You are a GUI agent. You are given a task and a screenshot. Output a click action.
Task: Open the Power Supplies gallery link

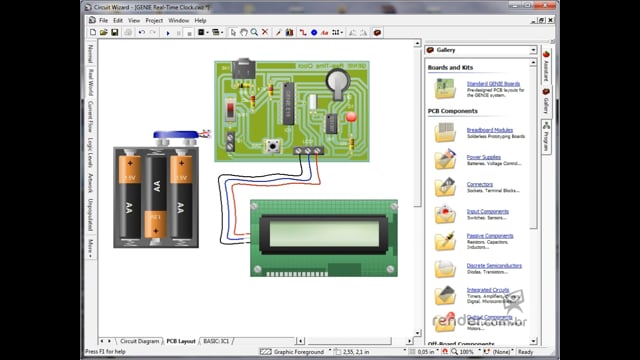[484, 157]
